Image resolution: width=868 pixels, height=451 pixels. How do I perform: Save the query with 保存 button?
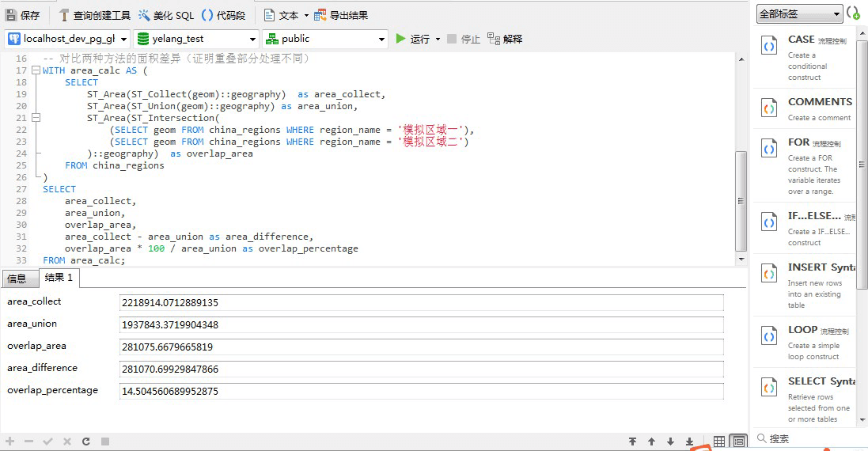tap(23, 16)
